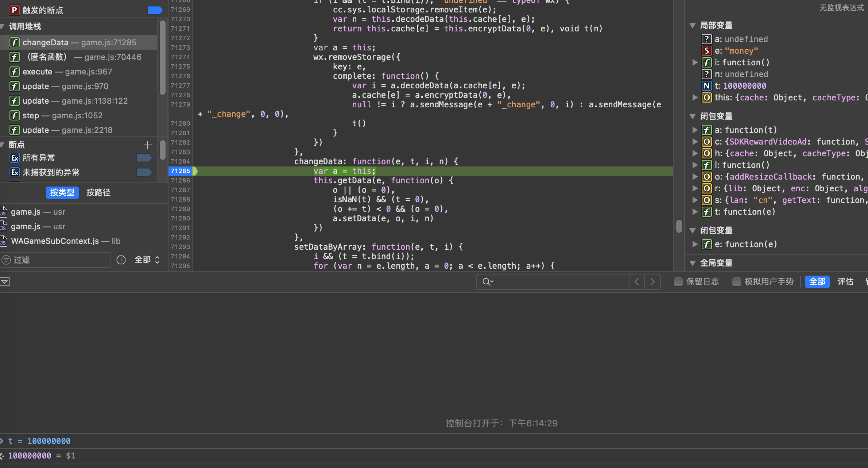The height and width of the screenshot is (468, 868).
Task: Switch to 按路径 grouping tab
Action: point(98,192)
